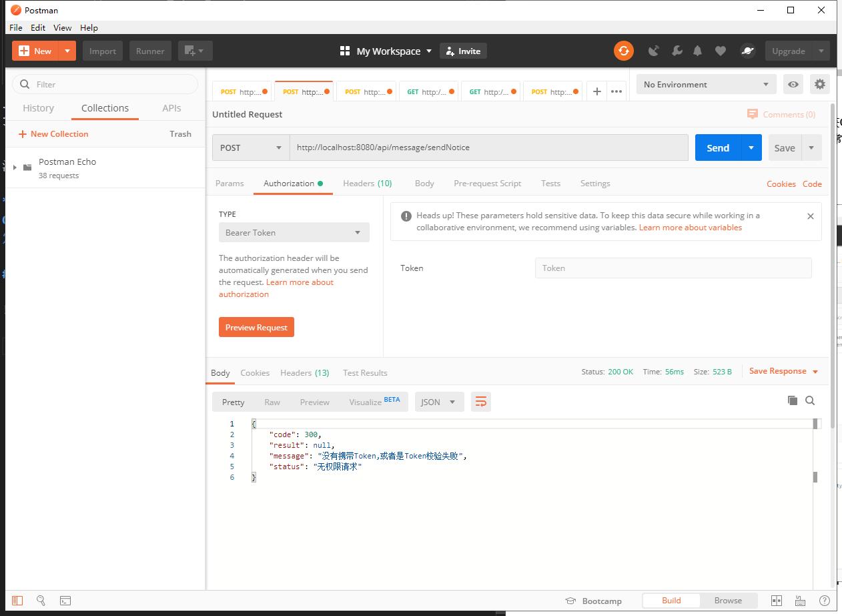Image resolution: width=842 pixels, height=616 pixels.
Task: Toggle response line wrap icon
Action: tap(480, 402)
